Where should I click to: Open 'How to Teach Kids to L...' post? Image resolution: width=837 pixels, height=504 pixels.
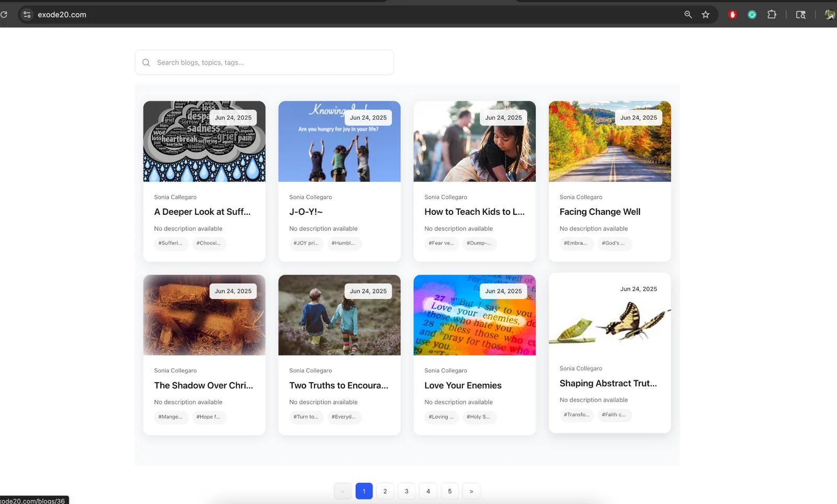474,212
